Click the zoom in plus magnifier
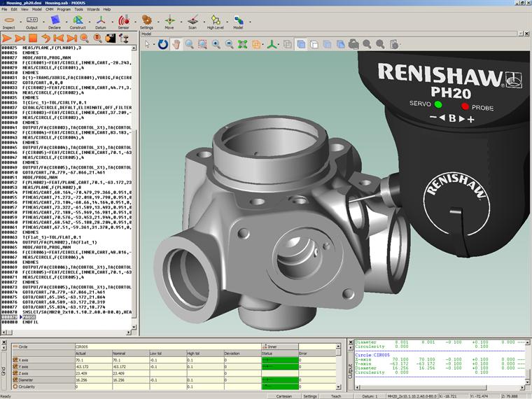Image resolution: width=532 pixels, height=399 pixels. pos(216,44)
